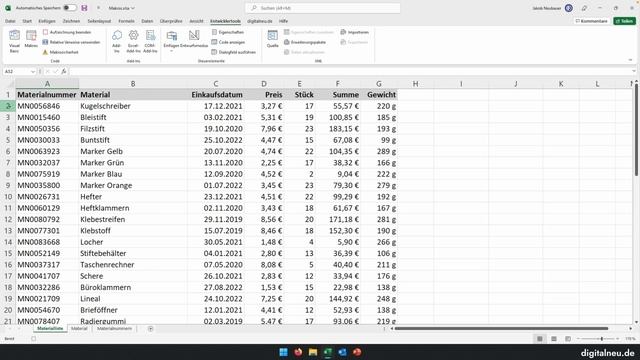Open Excel Add-Ins dialog
Screen dimensions: 640x360
point(133,41)
